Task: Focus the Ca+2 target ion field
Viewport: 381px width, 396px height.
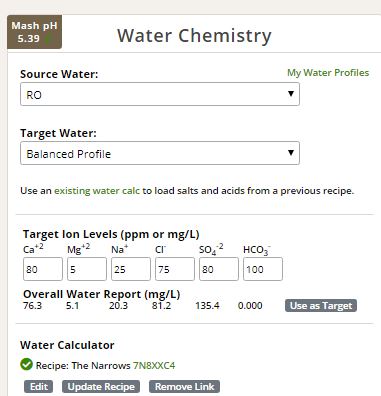Action: point(43,269)
